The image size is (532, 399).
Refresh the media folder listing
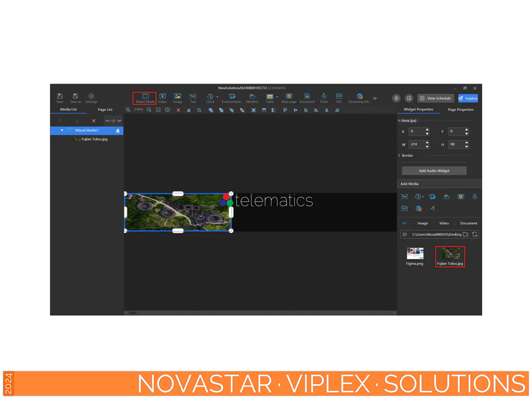point(475,235)
